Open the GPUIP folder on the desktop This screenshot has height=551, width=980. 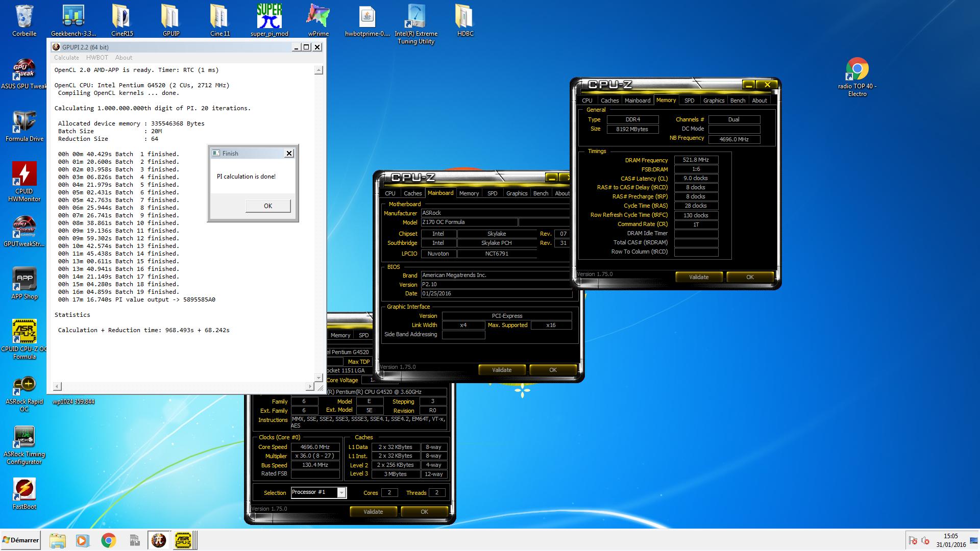click(171, 19)
